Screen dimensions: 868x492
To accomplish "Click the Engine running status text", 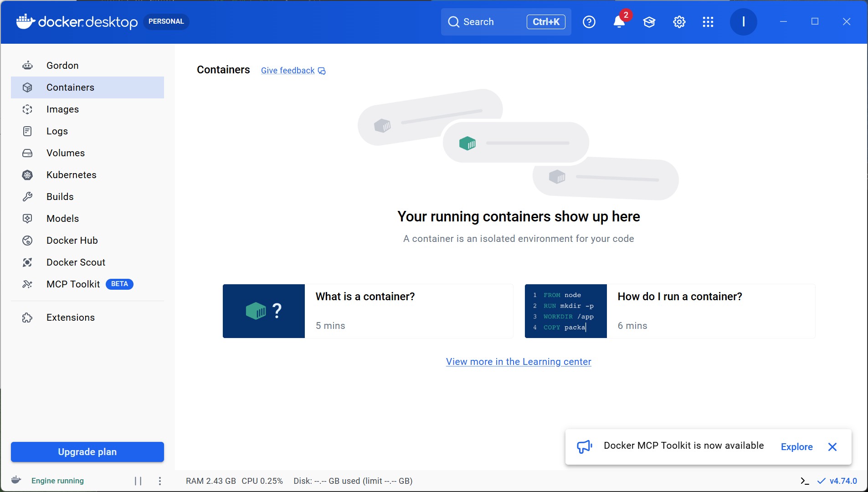I will tap(57, 481).
